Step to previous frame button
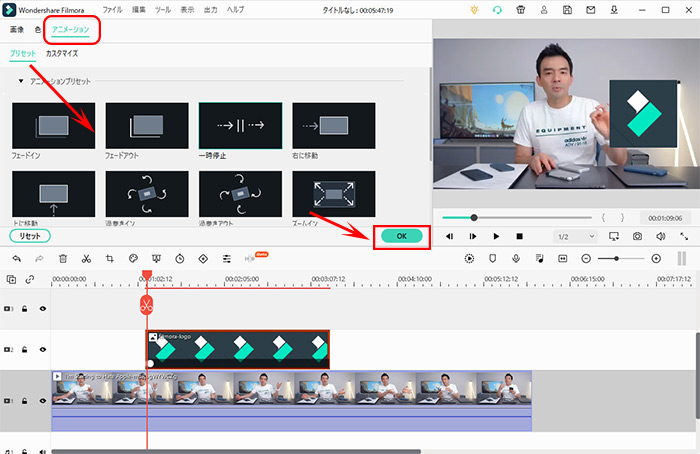 [x=450, y=236]
